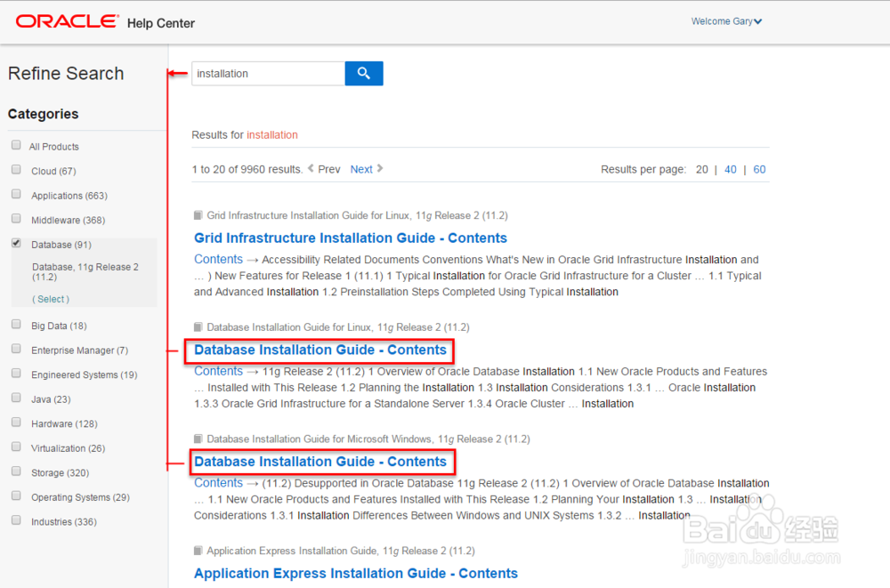890x588 pixels.
Task: Click the document icon beside Application Express Installation Guide
Action: coord(198,551)
